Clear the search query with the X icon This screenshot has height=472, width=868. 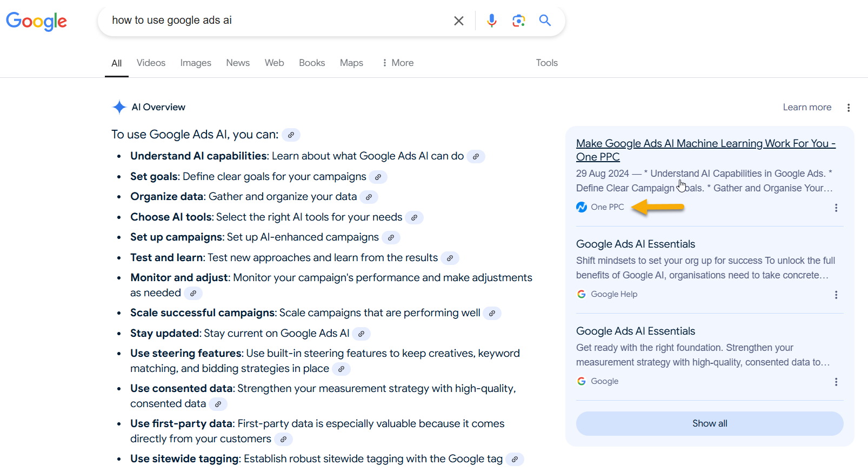pyautogui.click(x=458, y=21)
